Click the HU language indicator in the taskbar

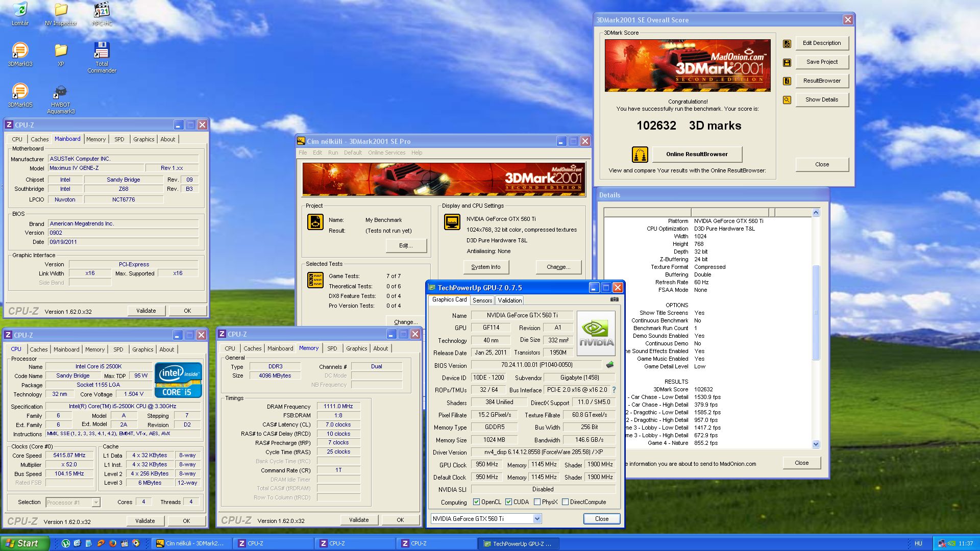tap(918, 543)
